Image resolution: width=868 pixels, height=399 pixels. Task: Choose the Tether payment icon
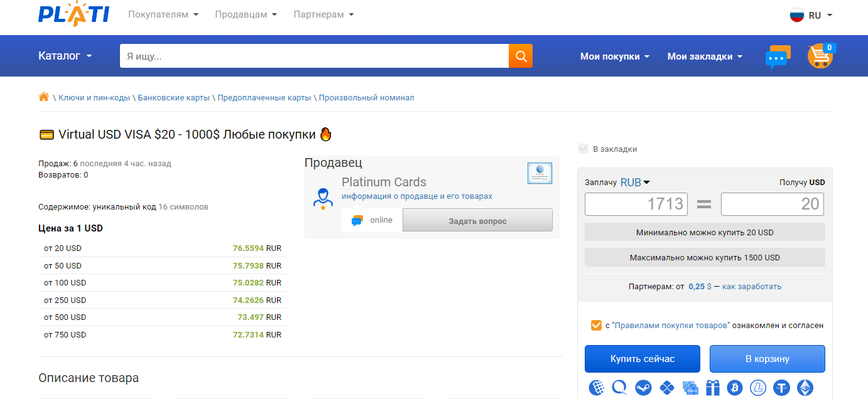(781, 388)
